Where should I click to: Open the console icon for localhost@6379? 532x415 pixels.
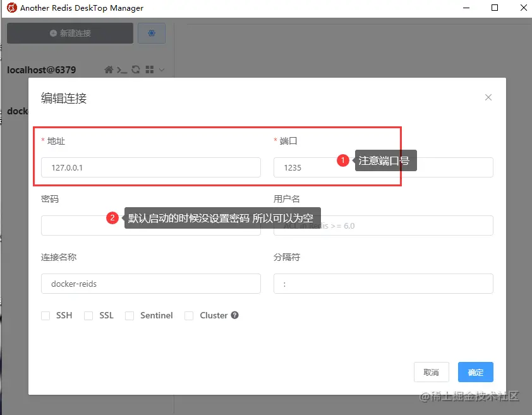pos(122,70)
